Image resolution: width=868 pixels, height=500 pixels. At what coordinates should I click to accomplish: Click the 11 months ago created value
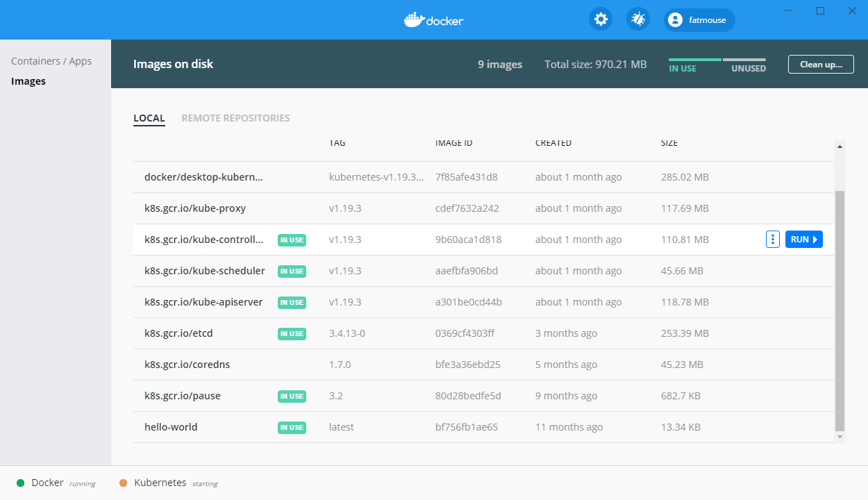569,427
